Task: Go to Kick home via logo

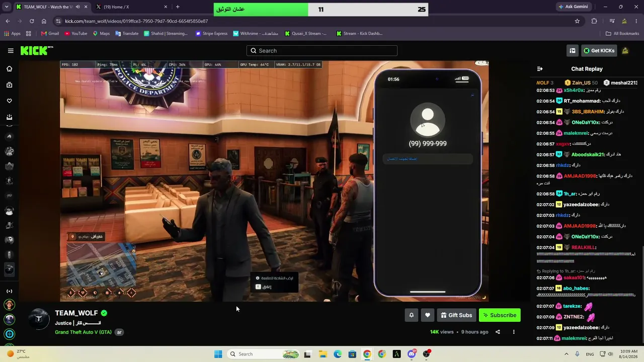Action: point(36,50)
